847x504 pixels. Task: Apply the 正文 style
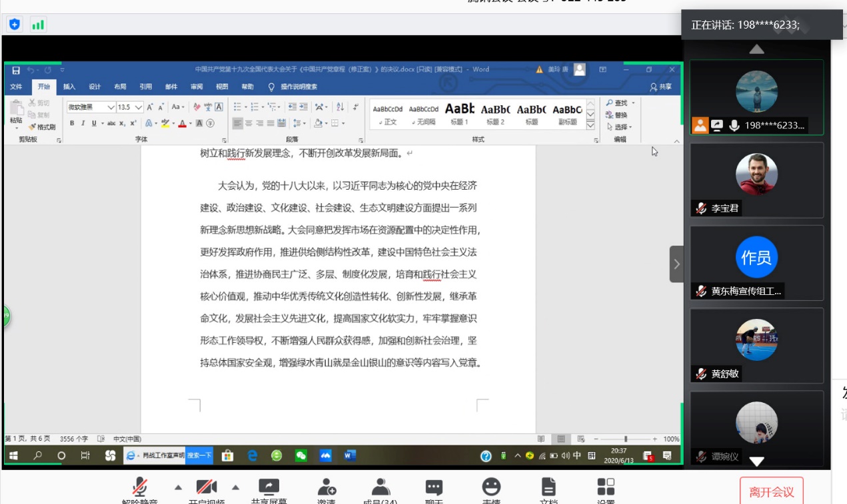click(387, 114)
